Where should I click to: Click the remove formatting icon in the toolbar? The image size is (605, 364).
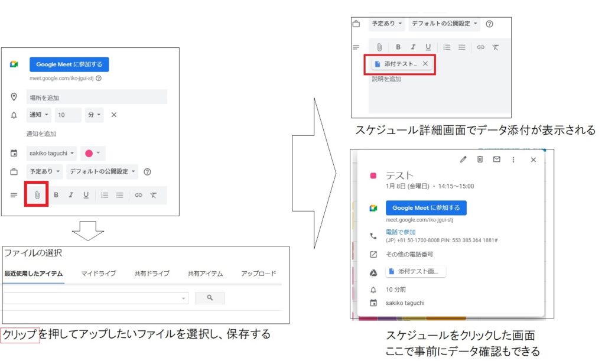154,195
